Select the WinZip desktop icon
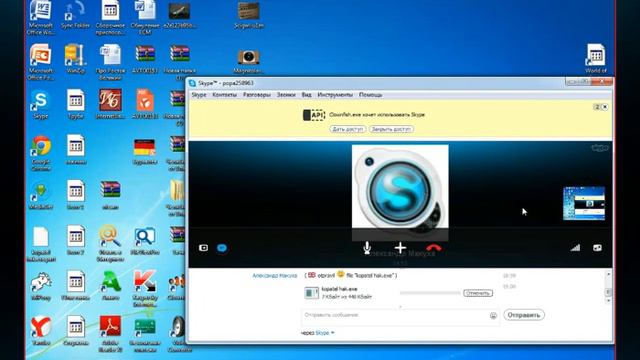 click(75, 59)
